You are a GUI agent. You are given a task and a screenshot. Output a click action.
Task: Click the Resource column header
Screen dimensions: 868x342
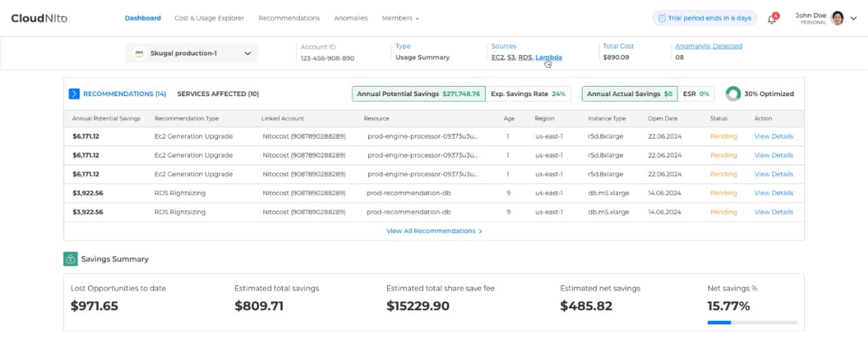click(x=376, y=119)
